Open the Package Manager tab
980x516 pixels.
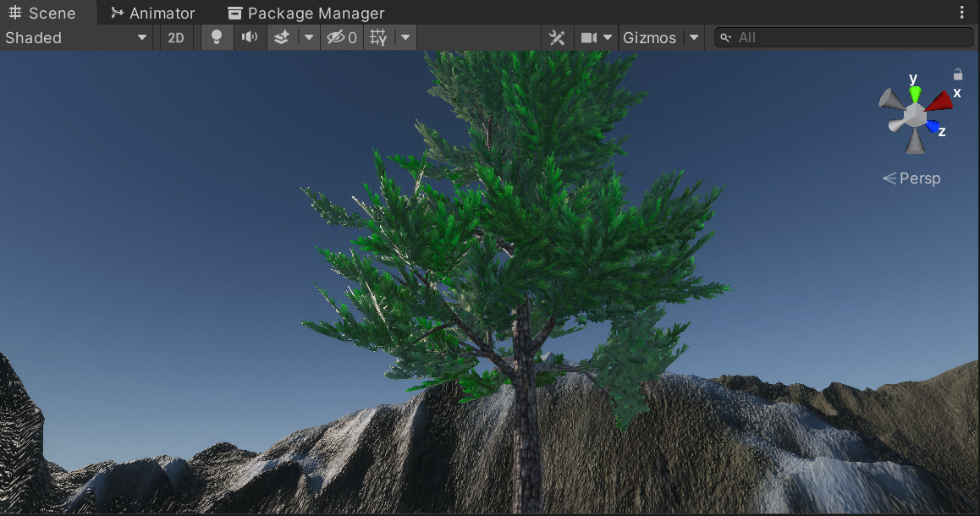(x=306, y=12)
